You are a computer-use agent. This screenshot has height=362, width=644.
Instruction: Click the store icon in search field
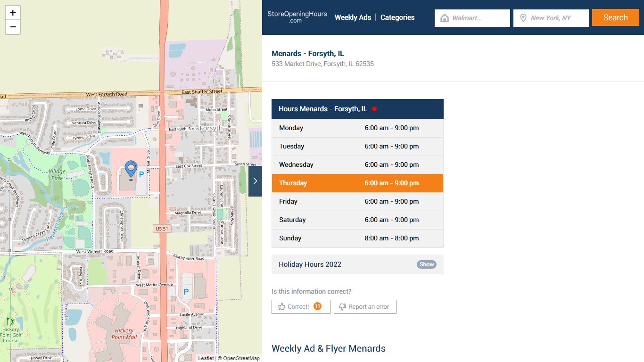pos(444,18)
